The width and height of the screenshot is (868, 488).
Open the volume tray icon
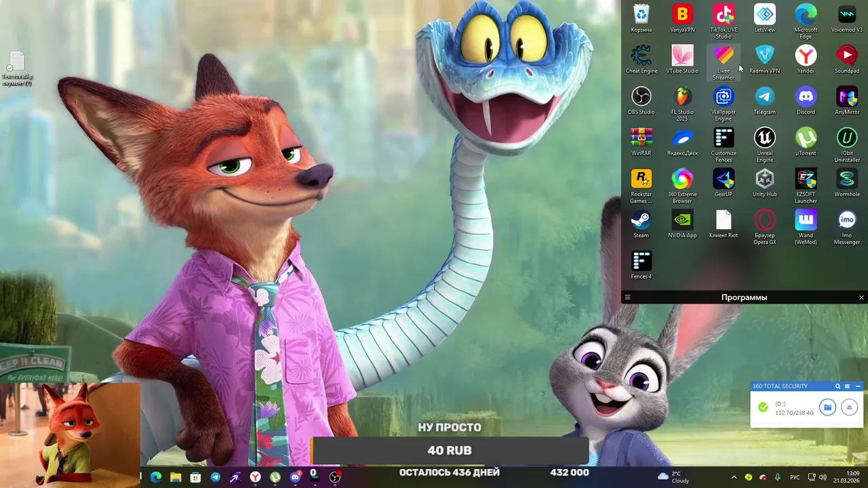click(823, 477)
